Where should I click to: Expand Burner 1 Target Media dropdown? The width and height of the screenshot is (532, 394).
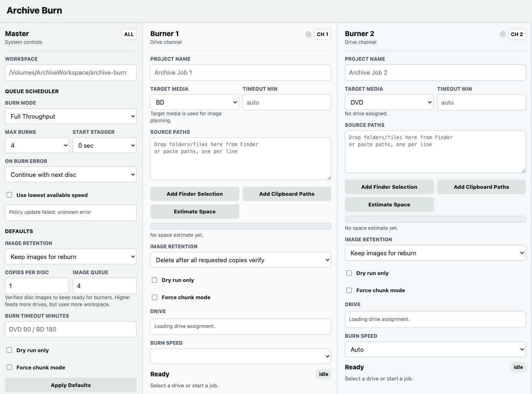pyautogui.click(x=195, y=102)
